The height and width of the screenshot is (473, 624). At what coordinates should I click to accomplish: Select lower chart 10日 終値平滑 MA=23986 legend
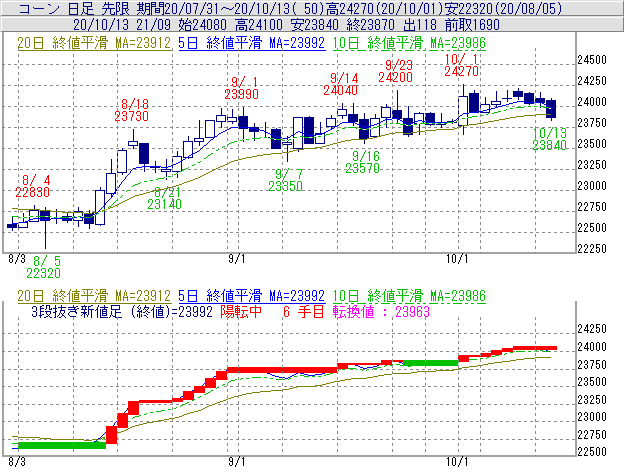pos(409,296)
